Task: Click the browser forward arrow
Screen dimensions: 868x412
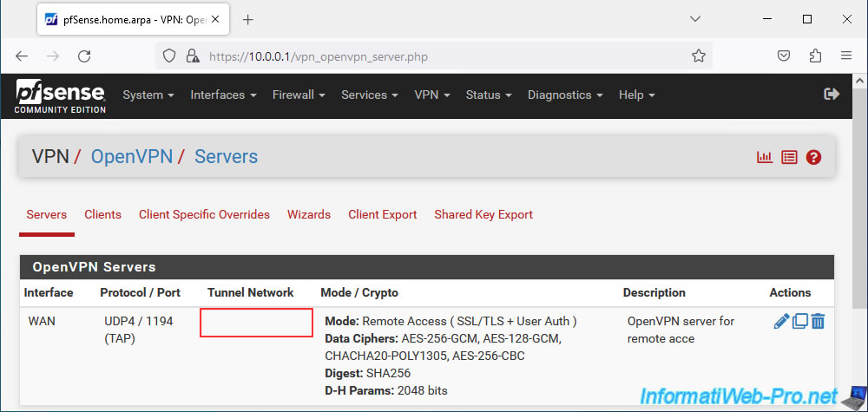Action: click(x=53, y=56)
